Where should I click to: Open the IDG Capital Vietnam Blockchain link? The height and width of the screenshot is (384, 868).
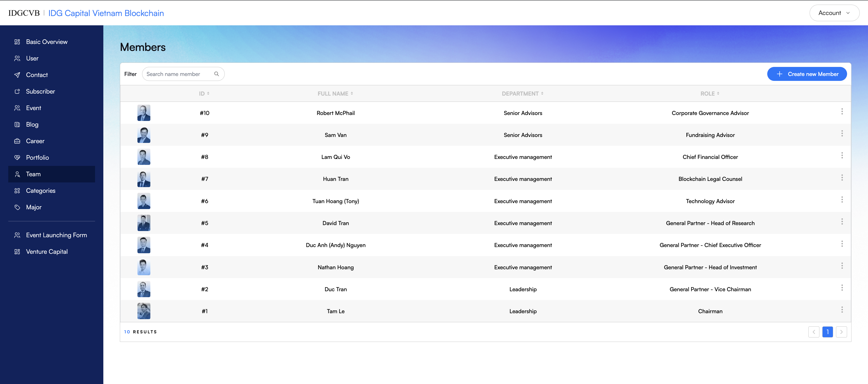(106, 13)
